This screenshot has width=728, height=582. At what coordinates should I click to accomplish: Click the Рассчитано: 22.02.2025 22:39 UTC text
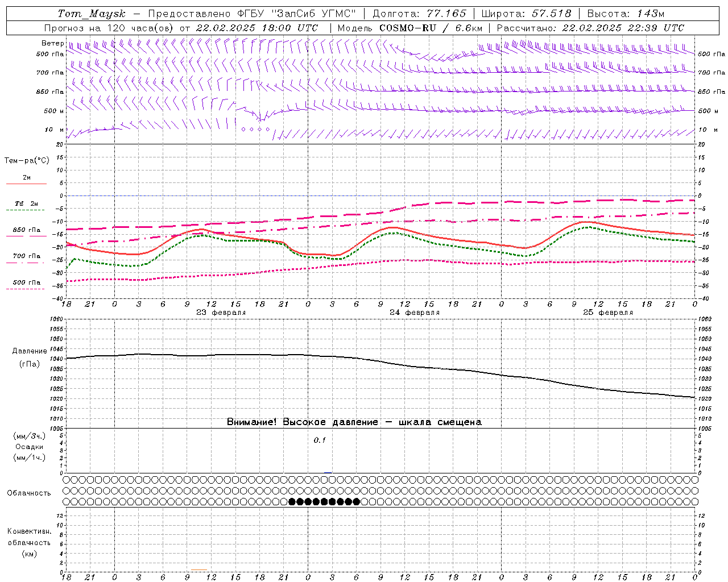tap(590, 28)
